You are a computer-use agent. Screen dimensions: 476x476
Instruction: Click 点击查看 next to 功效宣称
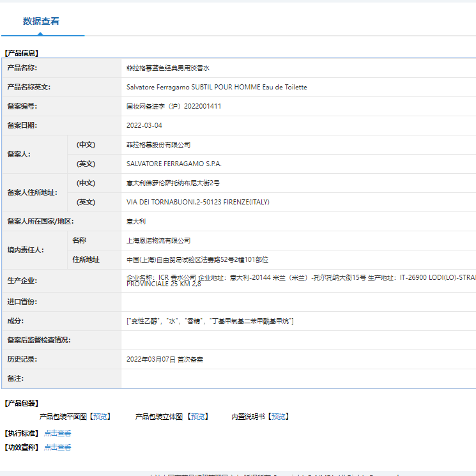pyautogui.click(x=58, y=447)
